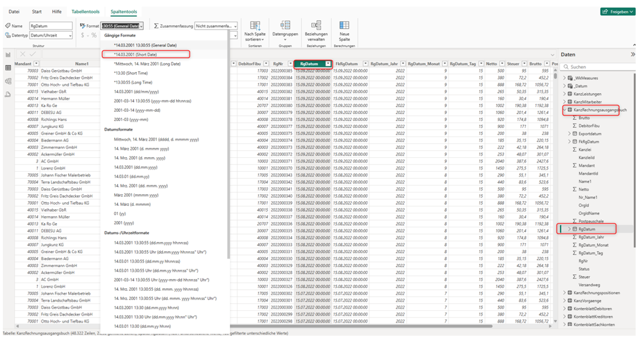This screenshot has width=644, height=343.
Task: Open filter dropdown on RgDatum column
Action: (x=328, y=64)
